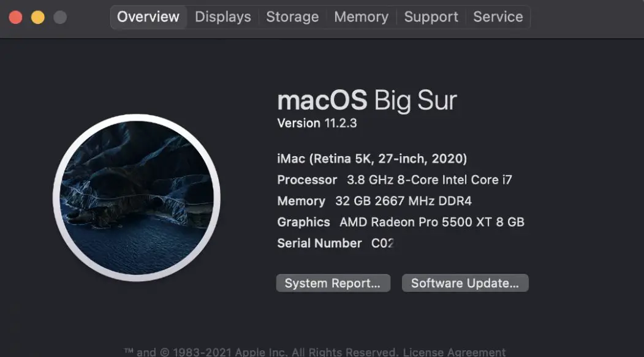Image resolution: width=644 pixels, height=357 pixels.
Task: Open the Storage tab
Action: (x=292, y=17)
